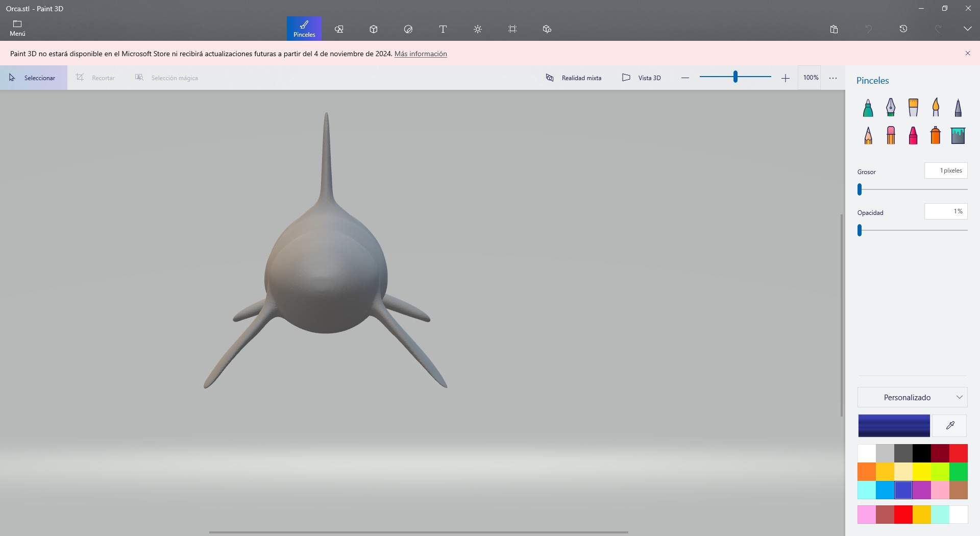Paste from clipboard using the toolbar icon
Image resolution: width=980 pixels, height=536 pixels.
click(834, 29)
